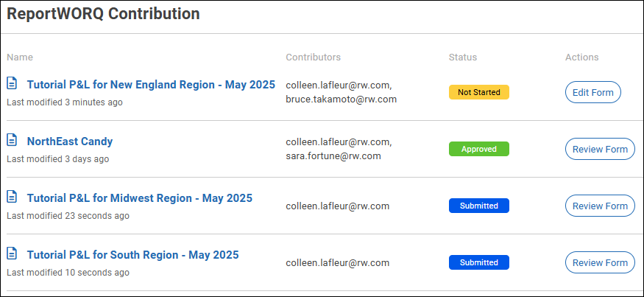Screen dimensions: 644x297
Task: Open Tutorial P&L for South Region link
Action: tap(133, 255)
